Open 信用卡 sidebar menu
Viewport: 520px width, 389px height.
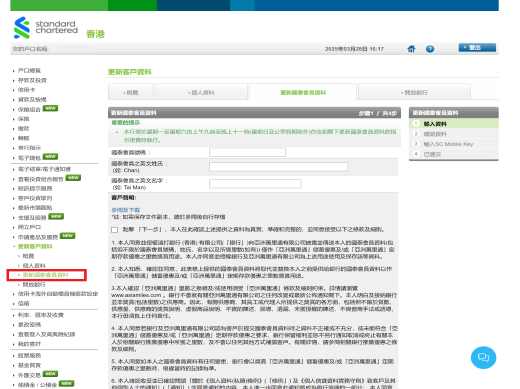(x=26, y=90)
